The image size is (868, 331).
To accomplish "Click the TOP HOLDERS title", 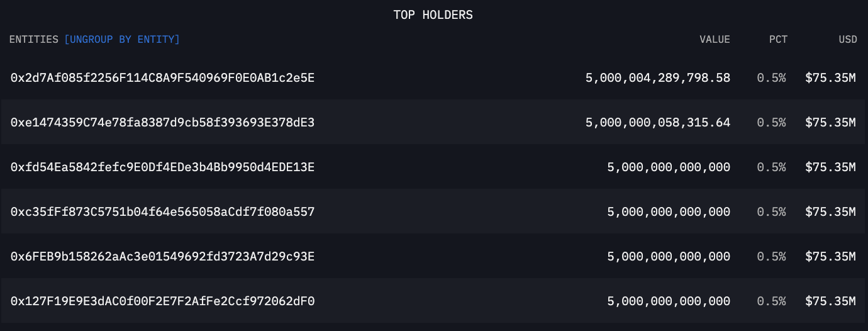I will coord(433,14).
